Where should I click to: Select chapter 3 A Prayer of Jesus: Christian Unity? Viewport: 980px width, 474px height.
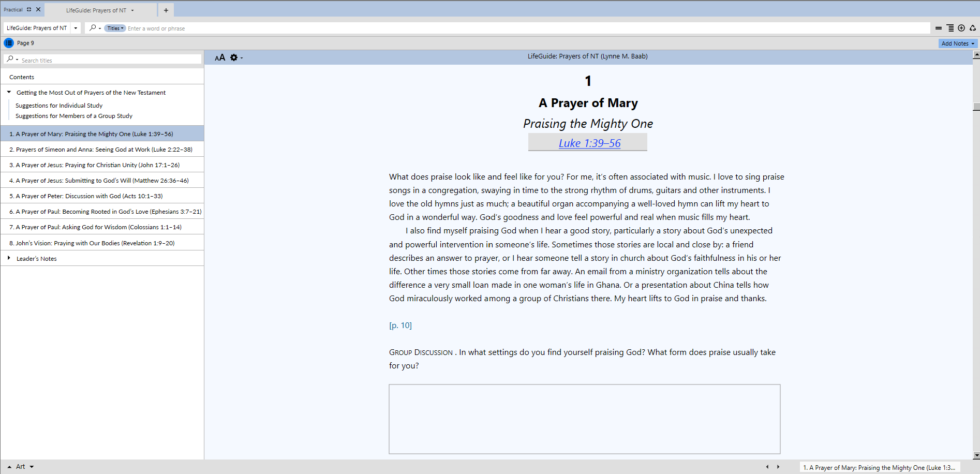point(95,165)
